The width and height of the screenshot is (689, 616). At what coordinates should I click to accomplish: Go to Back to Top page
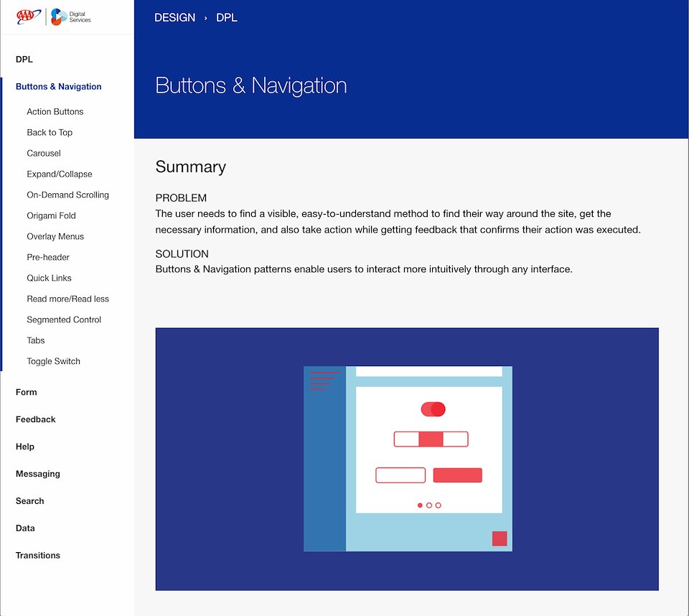[50, 132]
